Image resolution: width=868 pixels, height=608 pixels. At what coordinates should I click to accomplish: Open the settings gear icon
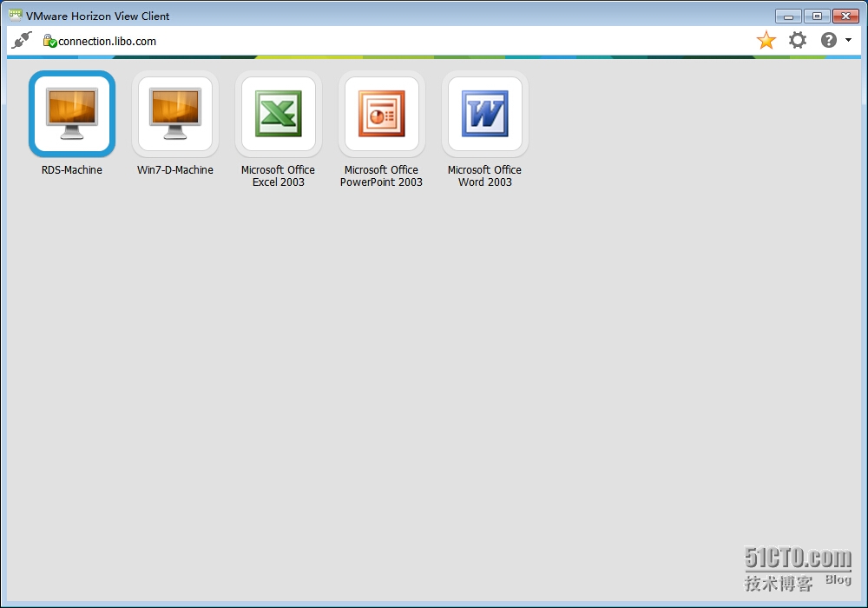(798, 40)
